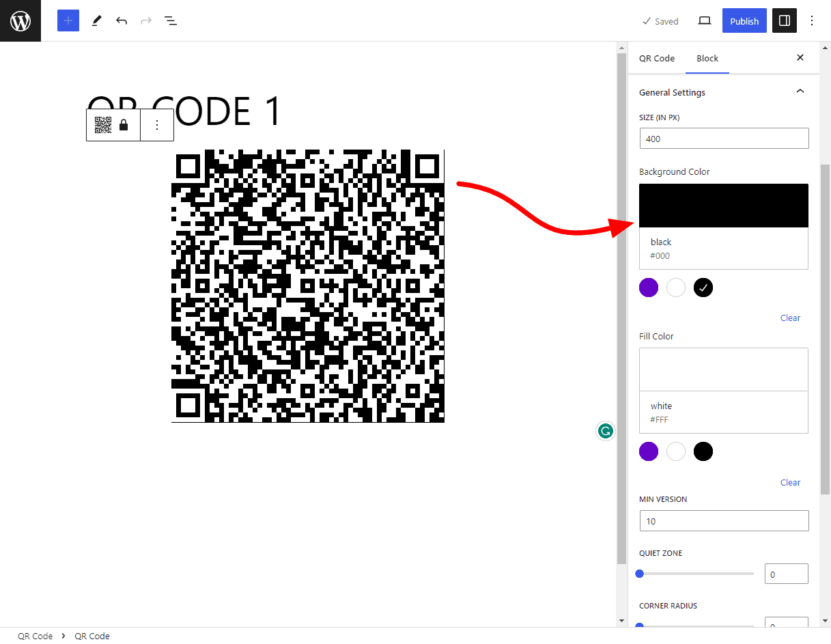831x644 pixels.
Task: Click the WordPress logo icon
Action: coord(20,20)
